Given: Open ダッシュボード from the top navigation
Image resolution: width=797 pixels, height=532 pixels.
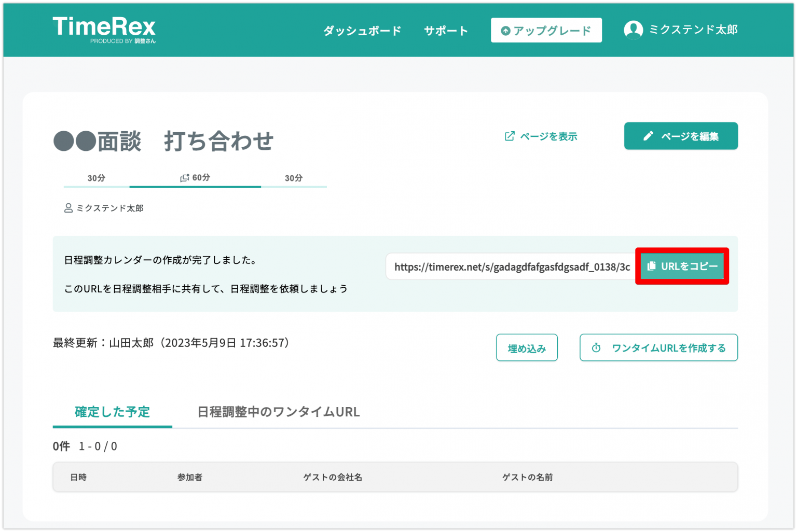Looking at the screenshot, I should (x=362, y=30).
